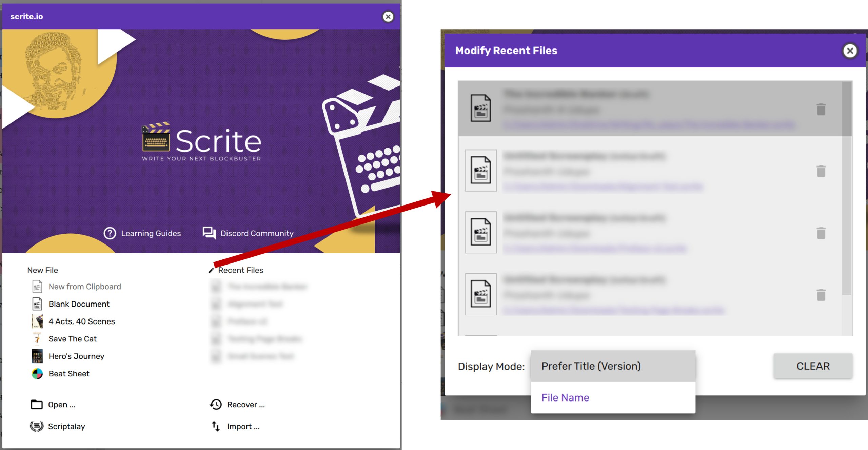Pick the Hero's Journey template
Screen dimensions: 868x450
click(77, 356)
